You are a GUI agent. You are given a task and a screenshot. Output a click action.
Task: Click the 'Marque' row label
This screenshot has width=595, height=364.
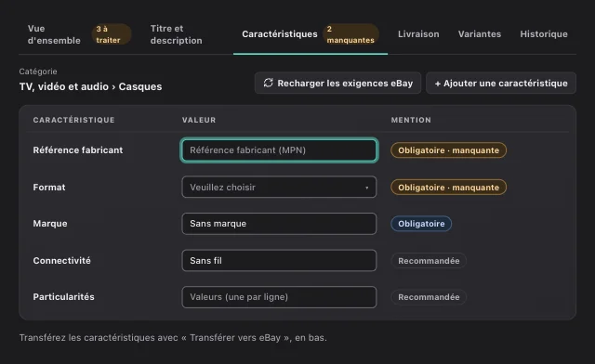[x=50, y=224]
